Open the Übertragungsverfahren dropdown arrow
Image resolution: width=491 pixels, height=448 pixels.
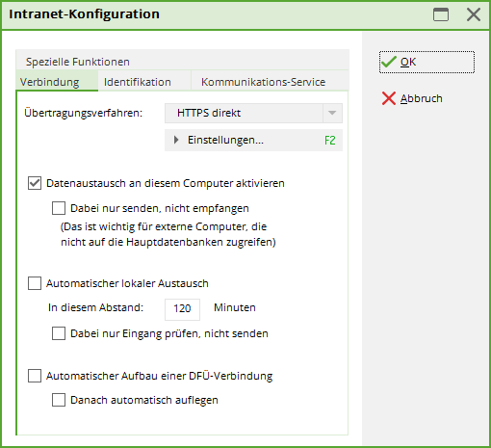332,113
